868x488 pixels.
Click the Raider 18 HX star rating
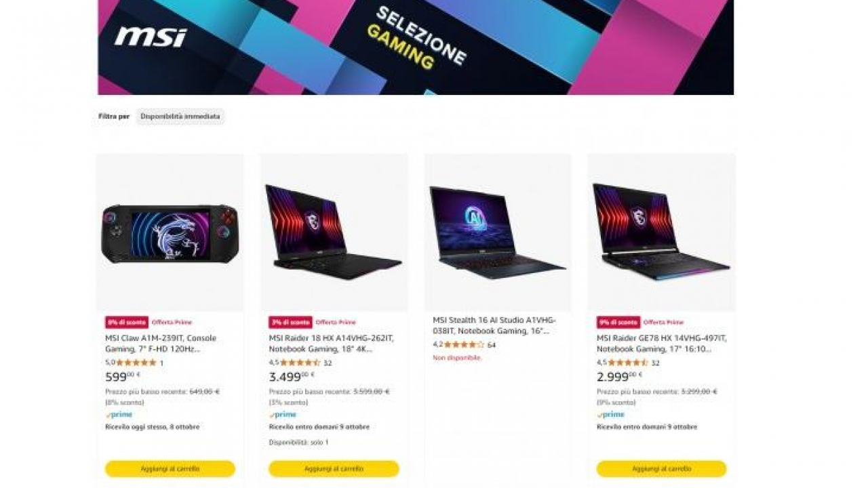pyautogui.click(x=300, y=363)
